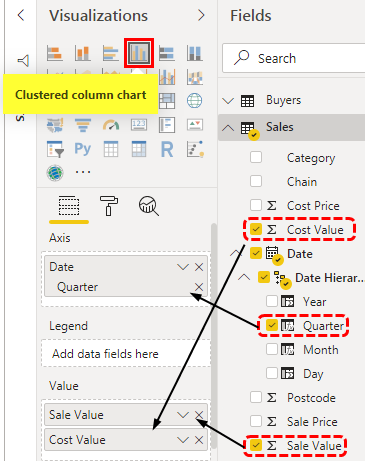Click the Legend 'Add data fields here' well
This screenshot has height=461, width=365.
click(126, 354)
